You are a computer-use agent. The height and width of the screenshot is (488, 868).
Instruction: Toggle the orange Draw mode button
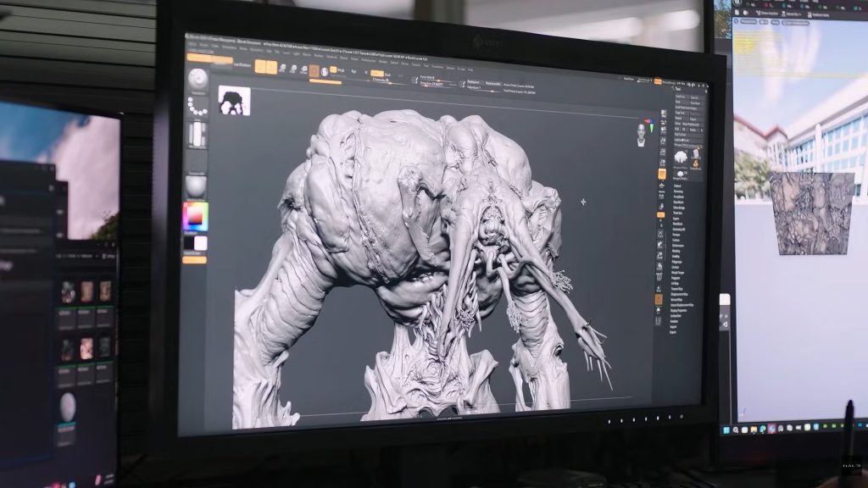tap(271, 68)
